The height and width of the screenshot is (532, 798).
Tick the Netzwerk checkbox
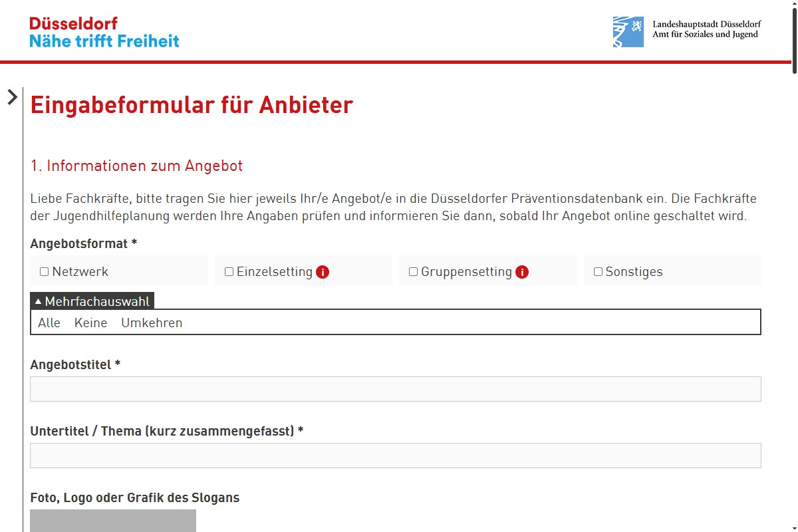pos(45,272)
